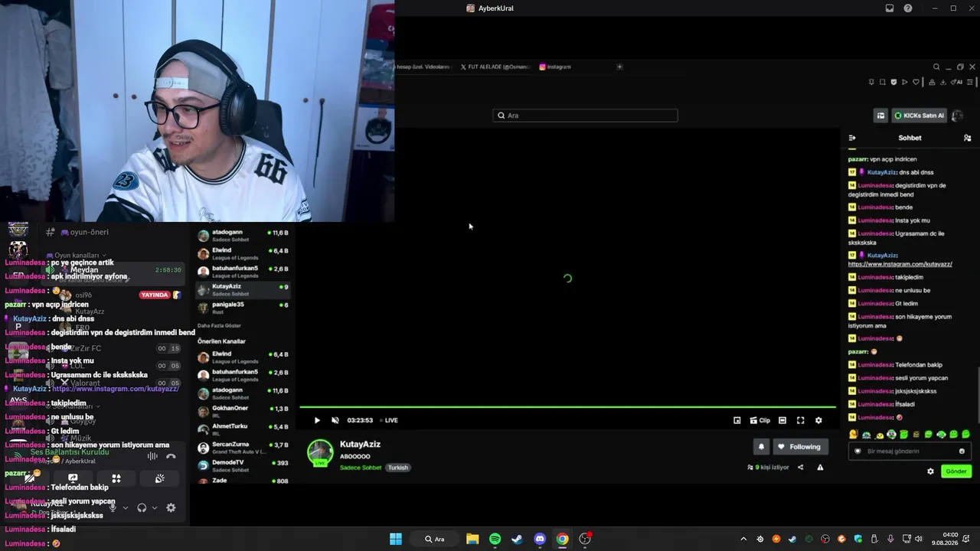Toggle the Following button
The height and width of the screenshot is (551, 980).
(799, 447)
